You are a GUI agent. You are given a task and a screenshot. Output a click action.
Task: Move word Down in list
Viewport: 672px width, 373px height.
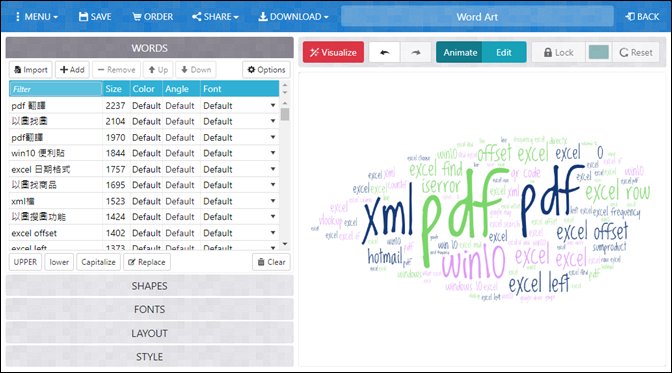click(196, 69)
